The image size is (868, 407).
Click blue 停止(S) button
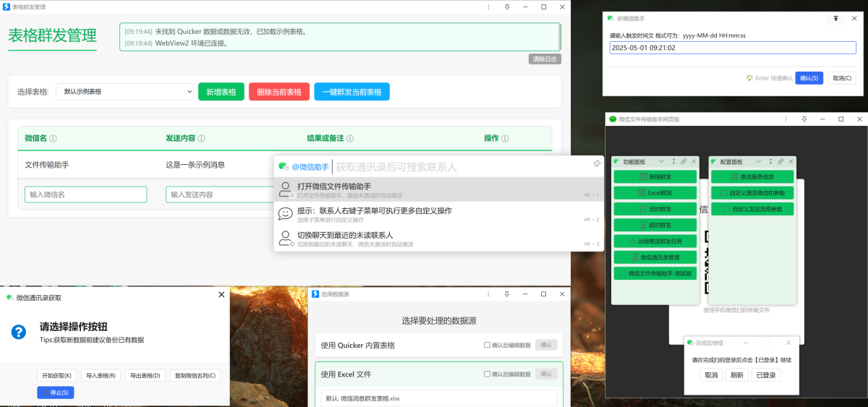(56, 393)
